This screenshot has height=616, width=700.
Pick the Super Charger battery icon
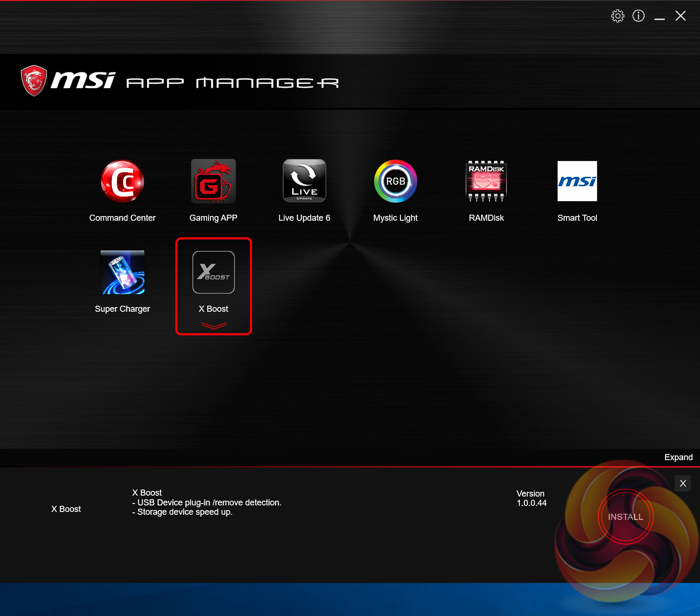coord(122,272)
